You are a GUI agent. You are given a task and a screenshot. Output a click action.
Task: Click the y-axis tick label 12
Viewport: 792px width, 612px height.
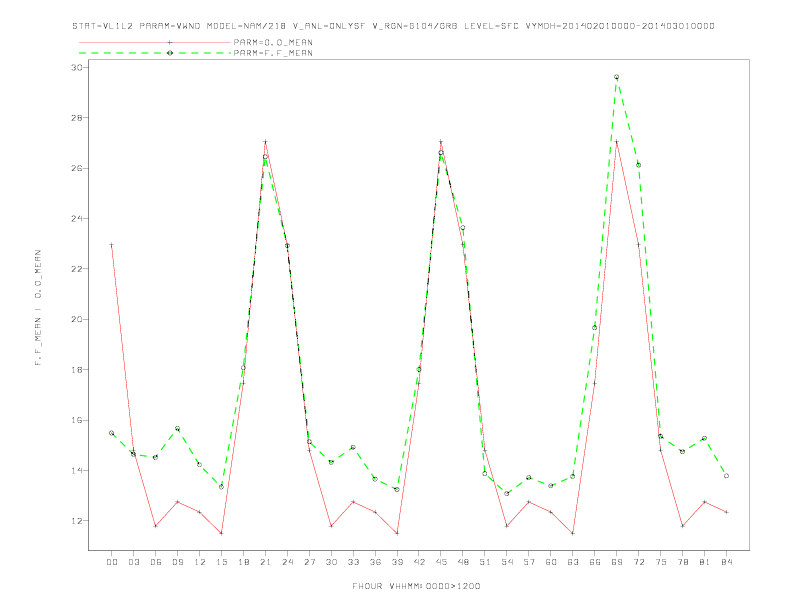[x=77, y=521]
